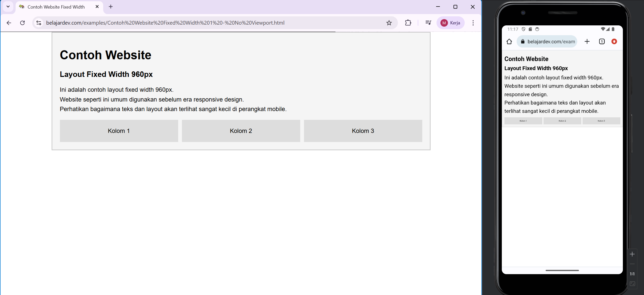Tap the red Chrome update icon on mobile
The height and width of the screenshot is (295, 644).
pyautogui.click(x=614, y=41)
